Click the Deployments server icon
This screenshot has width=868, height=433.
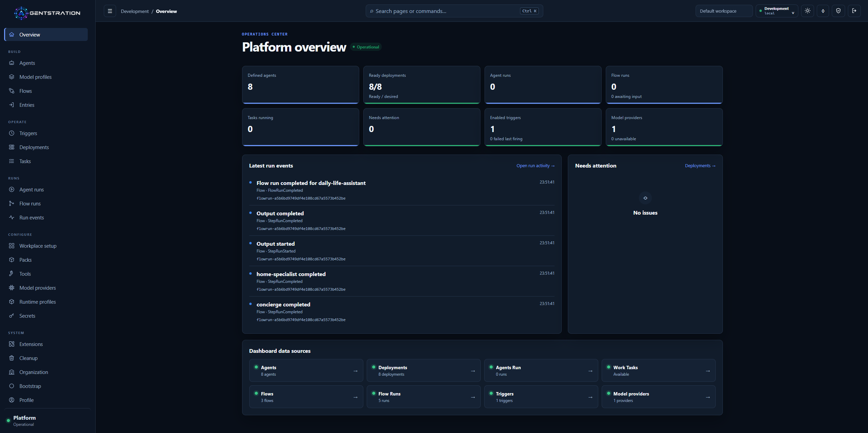pyautogui.click(x=12, y=147)
